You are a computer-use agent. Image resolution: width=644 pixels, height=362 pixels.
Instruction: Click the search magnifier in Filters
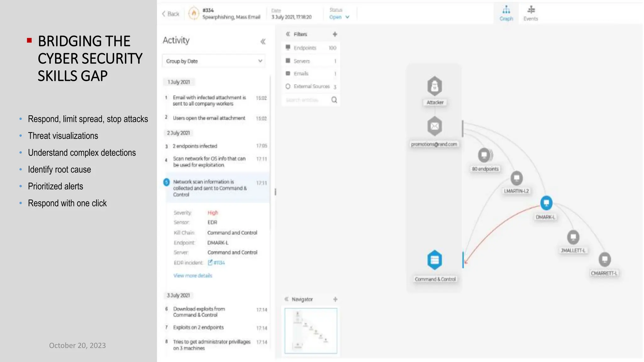334,100
